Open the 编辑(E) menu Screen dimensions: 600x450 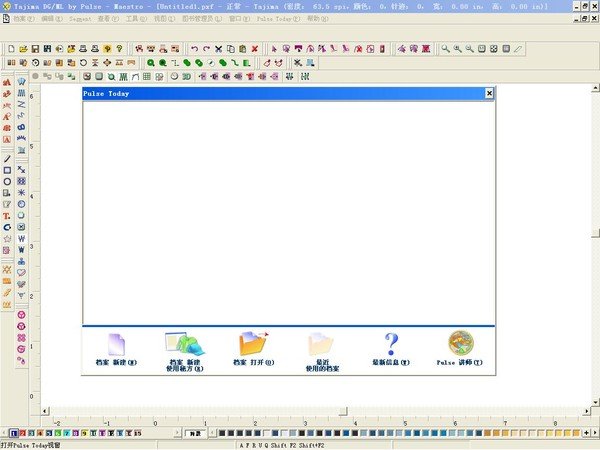[52, 19]
